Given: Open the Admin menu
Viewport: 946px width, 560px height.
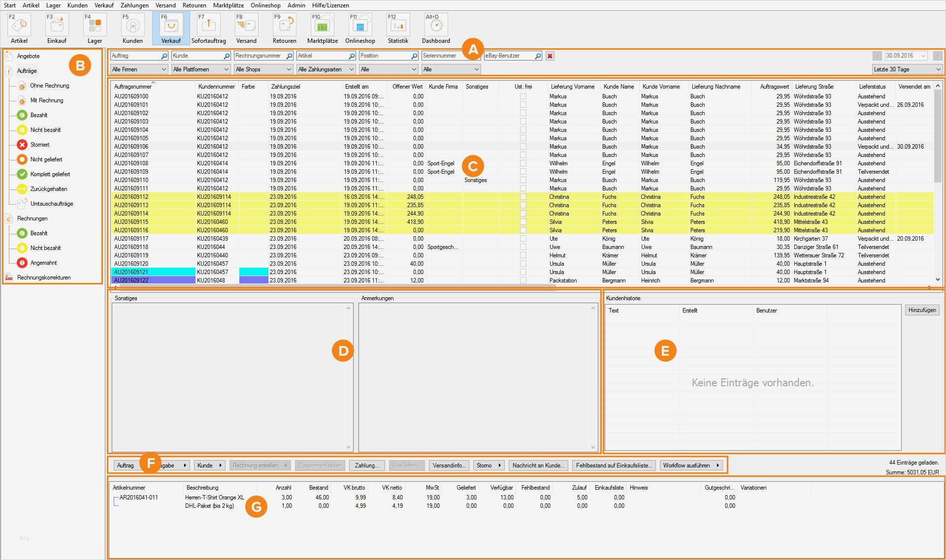Looking at the screenshot, I should (x=296, y=5).
